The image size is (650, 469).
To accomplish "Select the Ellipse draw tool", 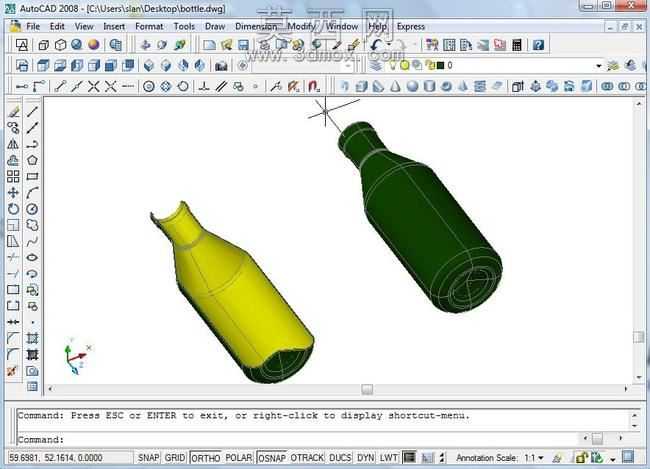I will (x=32, y=257).
